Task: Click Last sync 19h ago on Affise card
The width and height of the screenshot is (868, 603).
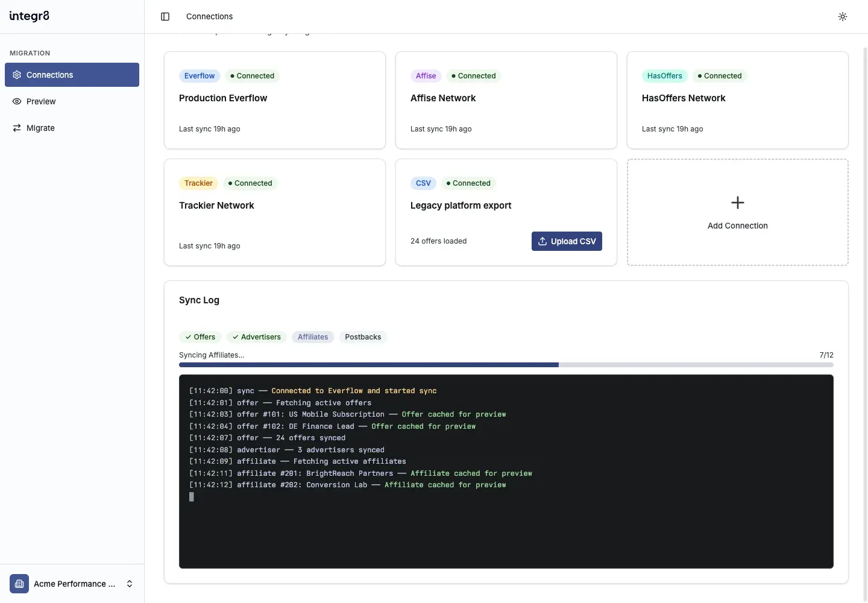Action: 441,129
